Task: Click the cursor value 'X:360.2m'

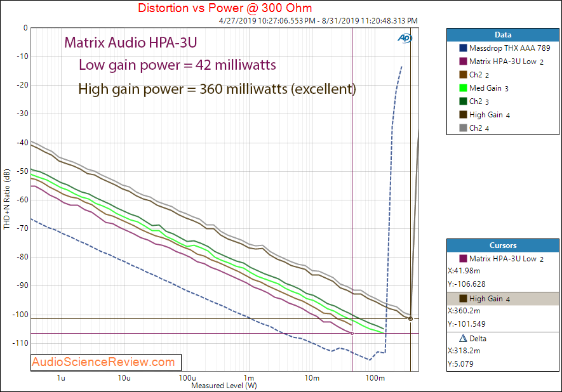Action: pyautogui.click(x=464, y=311)
